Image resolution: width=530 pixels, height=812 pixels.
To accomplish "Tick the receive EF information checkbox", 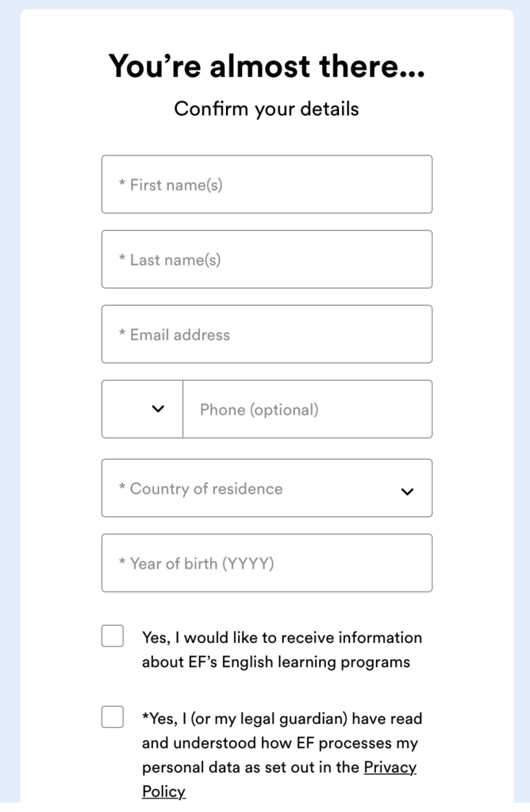I will pos(113,636).
